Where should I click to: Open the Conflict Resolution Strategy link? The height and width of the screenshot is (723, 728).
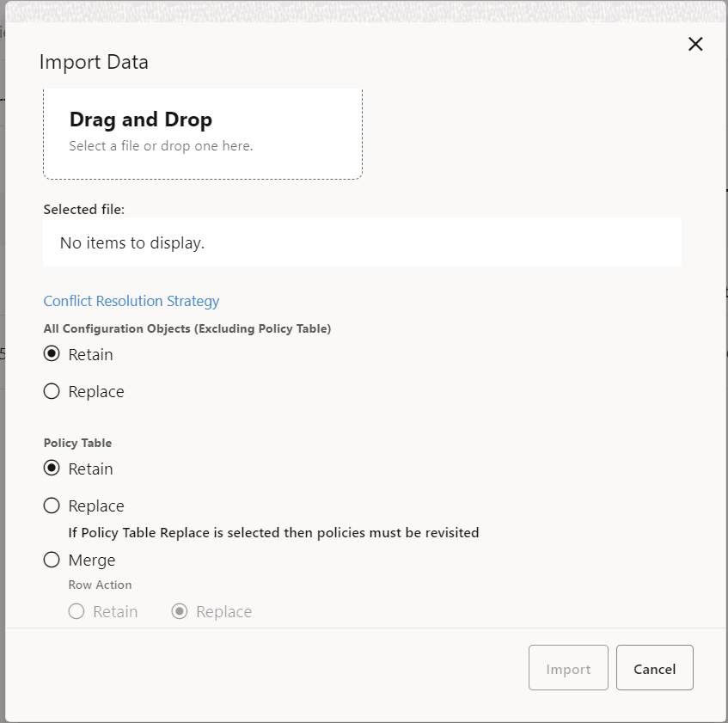[131, 301]
